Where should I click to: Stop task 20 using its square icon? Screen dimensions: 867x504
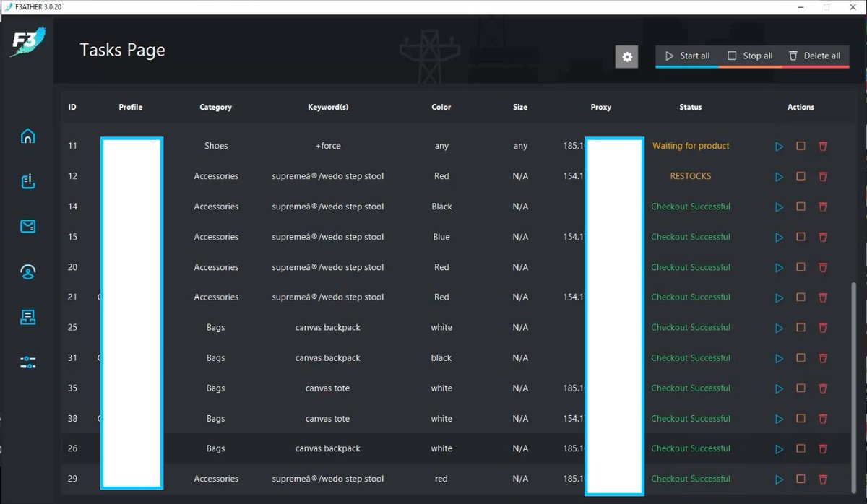tap(801, 267)
